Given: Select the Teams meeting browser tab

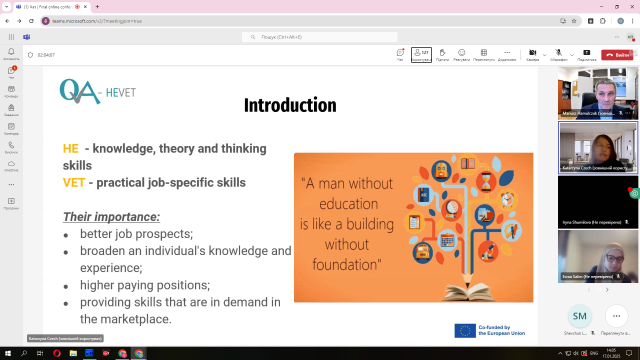Looking at the screenshot, I should [52, 7].
